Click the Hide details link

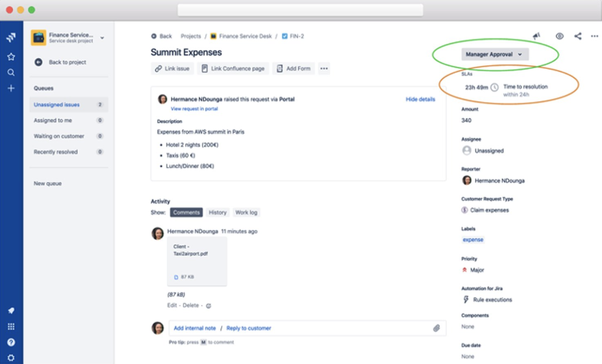[x=420, y=99]
